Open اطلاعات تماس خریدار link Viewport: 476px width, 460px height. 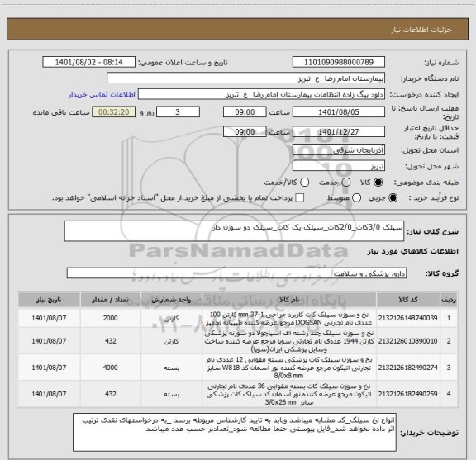(x=102, y=95)
